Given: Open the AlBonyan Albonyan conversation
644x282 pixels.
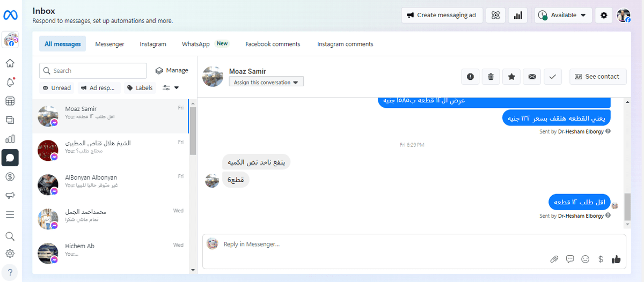Looking at the screenshot, I should [x=111, y=184].
